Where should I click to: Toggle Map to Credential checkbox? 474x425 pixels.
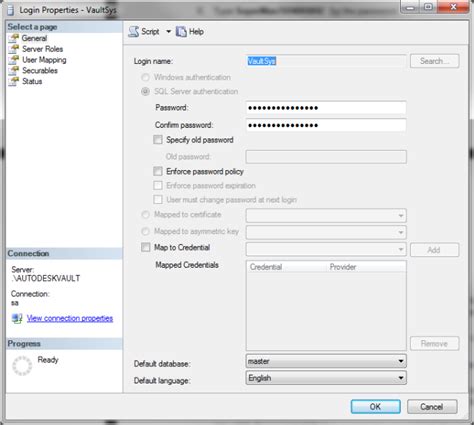coord(146,247)
